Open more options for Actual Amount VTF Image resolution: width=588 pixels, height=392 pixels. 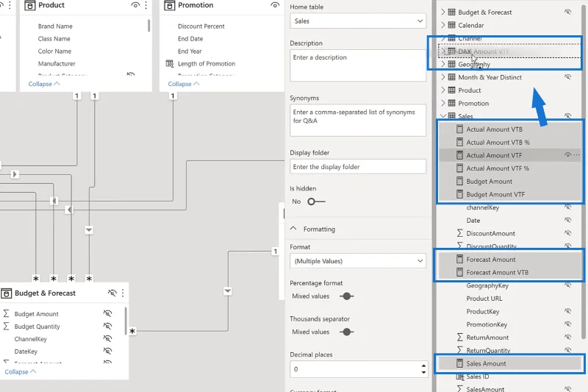(577, 155)
